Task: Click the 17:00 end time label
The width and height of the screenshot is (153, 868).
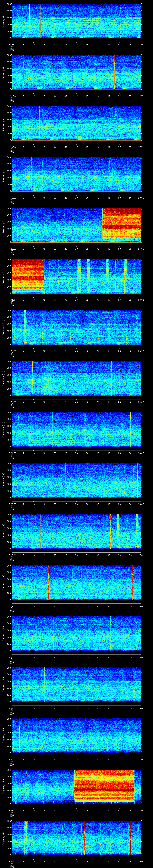Action: tap(141, 44)
